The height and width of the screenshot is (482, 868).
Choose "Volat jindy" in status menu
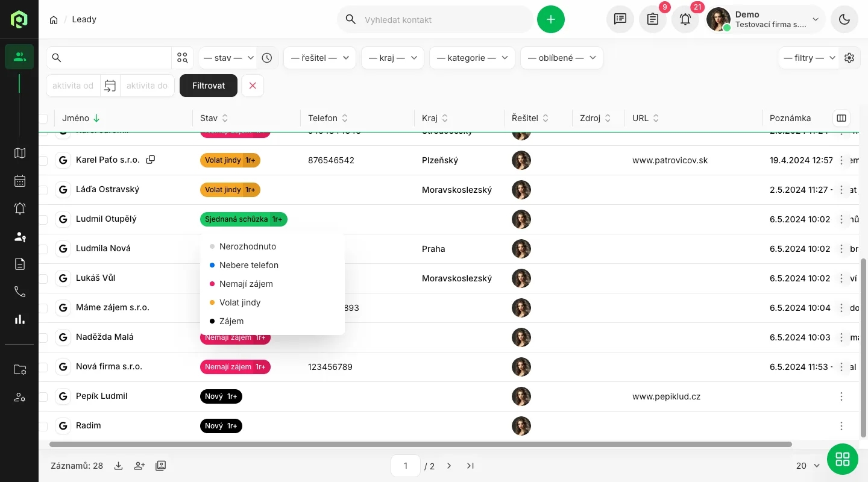[x=240, y=302]
